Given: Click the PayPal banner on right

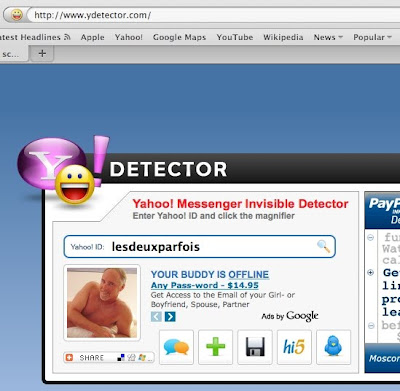Looking at the screenshot, I should (x=382, y=210).
